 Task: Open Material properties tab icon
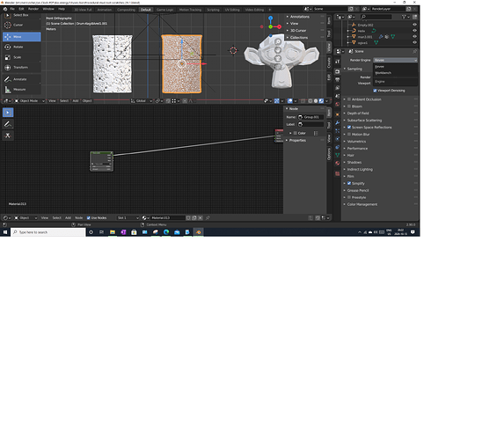(338, 163)
